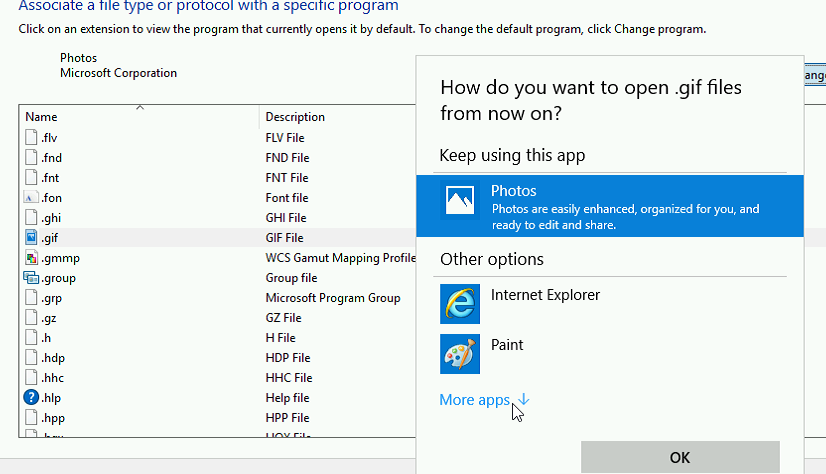Select the .h extension name
This screenshot has width=826, height=474.
click(46, 338)
